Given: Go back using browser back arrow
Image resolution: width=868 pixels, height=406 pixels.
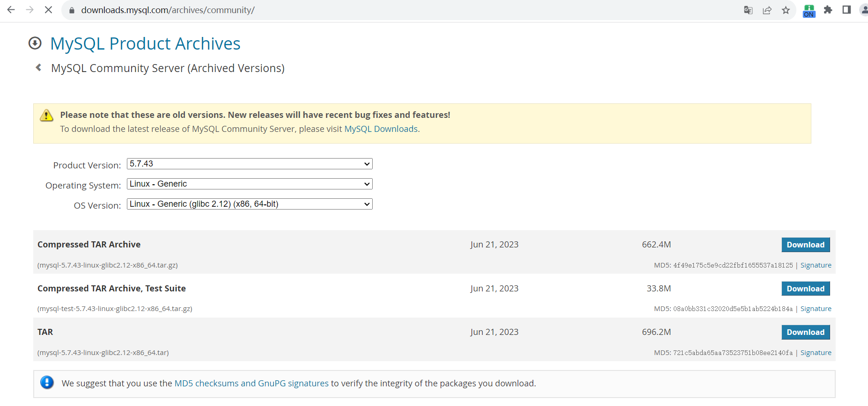Looking at the screenshot, I should (x=11, y=10).
